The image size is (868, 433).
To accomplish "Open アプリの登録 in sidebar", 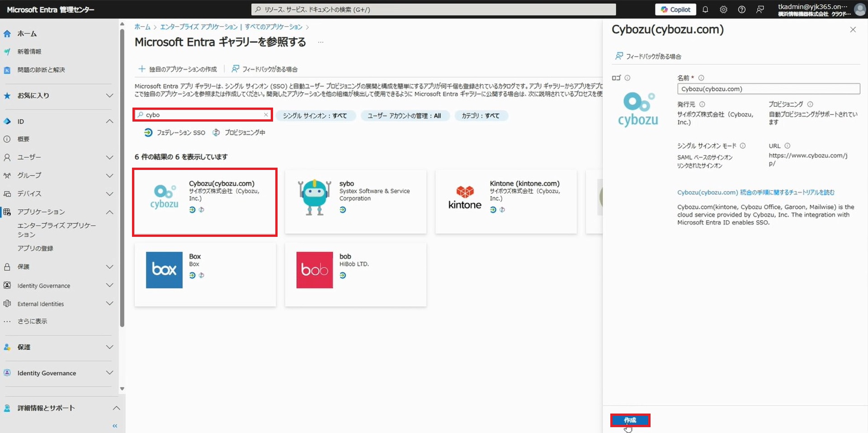I will [x=35, y=248].
